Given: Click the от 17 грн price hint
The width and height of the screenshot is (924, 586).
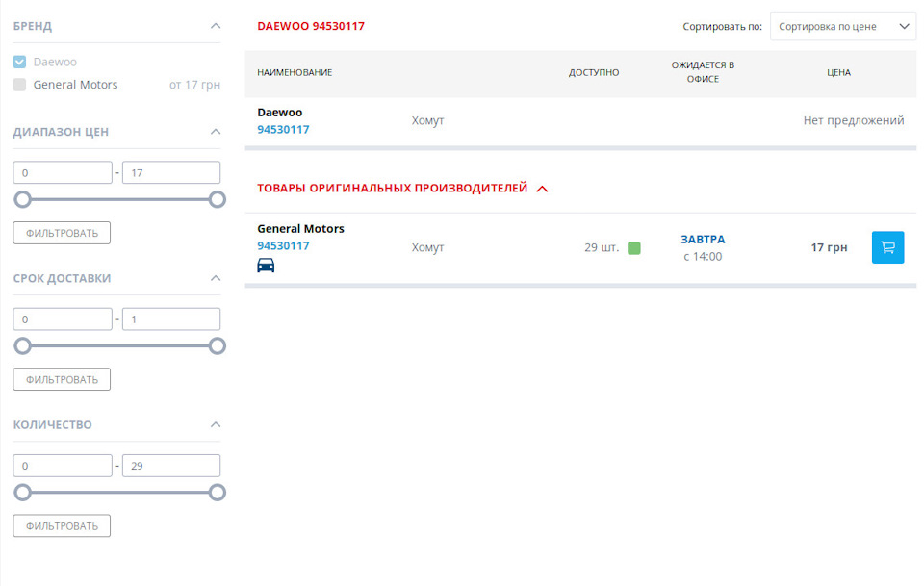Looking at the screenshot, I should click(x=194, y=85).
